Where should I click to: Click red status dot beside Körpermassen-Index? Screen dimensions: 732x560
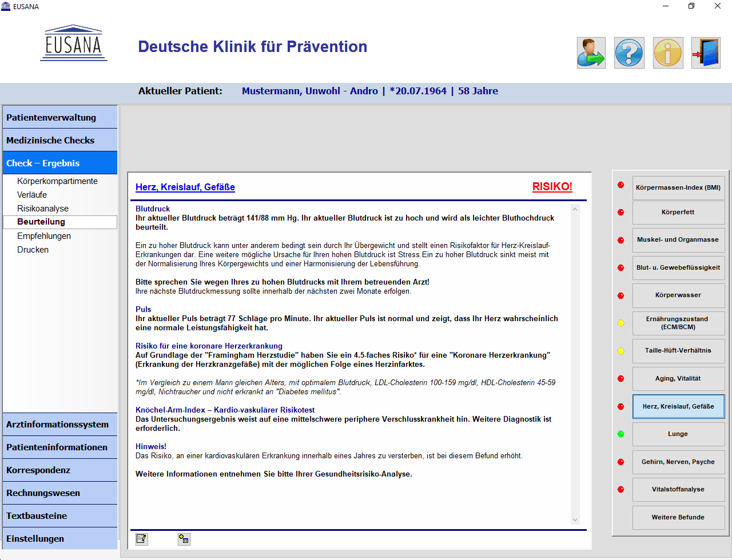click(620, 185)
